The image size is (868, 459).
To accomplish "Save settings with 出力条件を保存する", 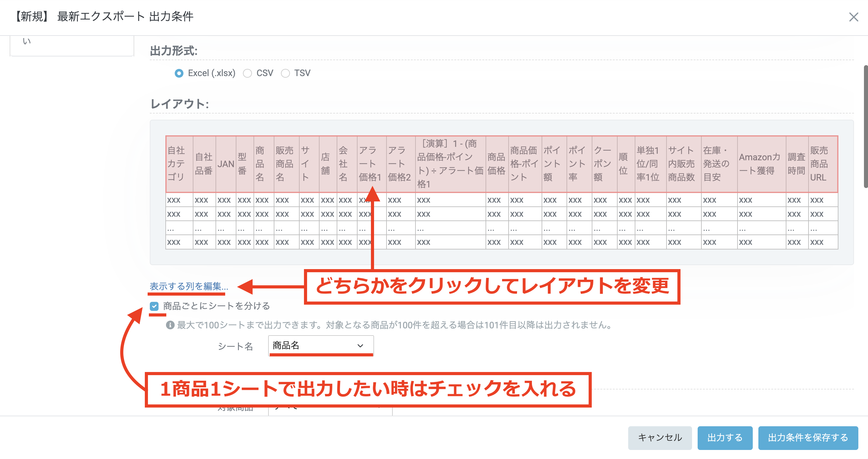I will point(808,437).
